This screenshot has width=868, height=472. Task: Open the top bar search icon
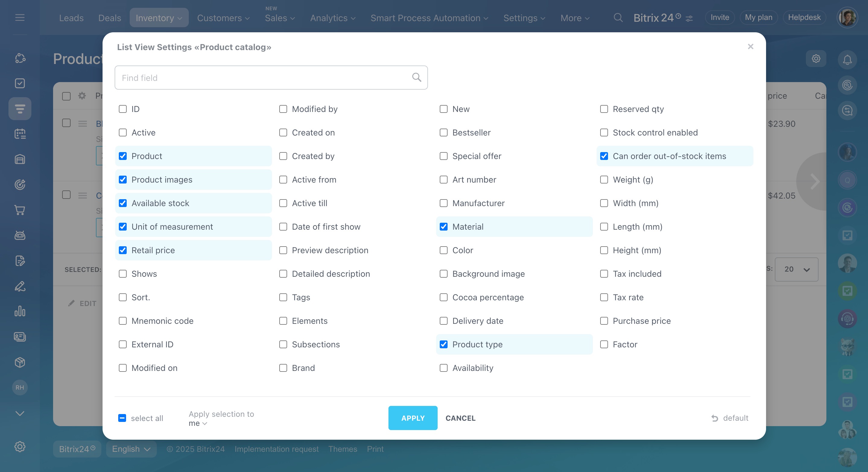618,18
